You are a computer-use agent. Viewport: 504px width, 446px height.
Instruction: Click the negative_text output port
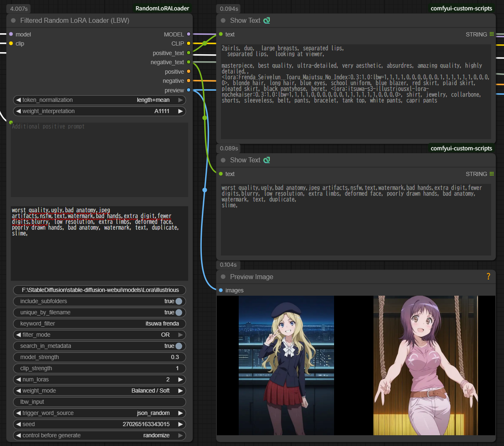[189, 62]
